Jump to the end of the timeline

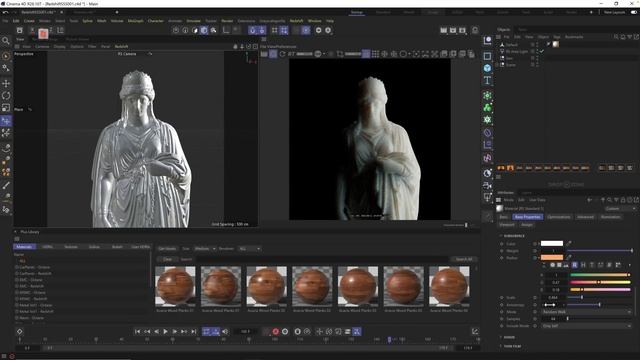click(x=193, y=332)
